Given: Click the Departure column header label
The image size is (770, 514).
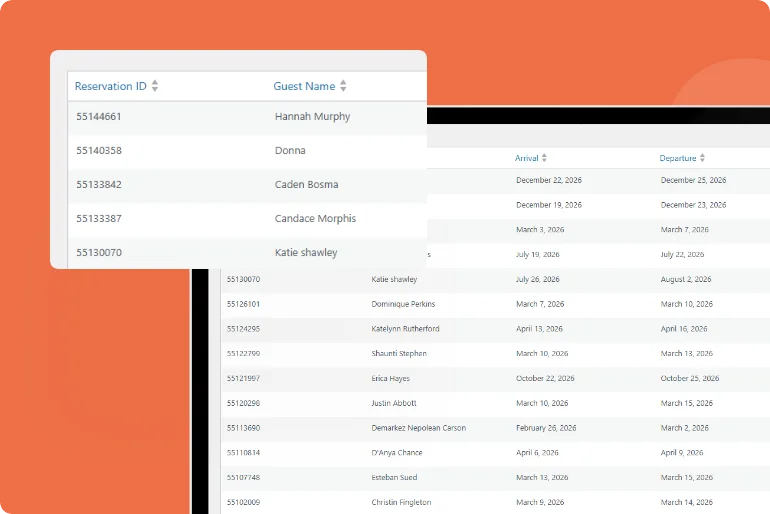Looking at the screenshot, I should pos(677,158).
